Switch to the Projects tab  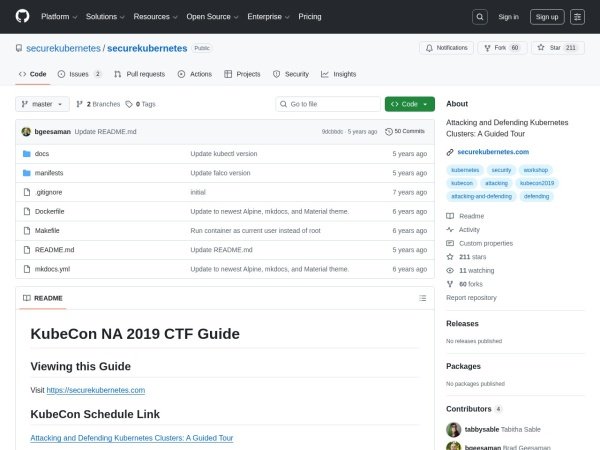coord(242,74)
